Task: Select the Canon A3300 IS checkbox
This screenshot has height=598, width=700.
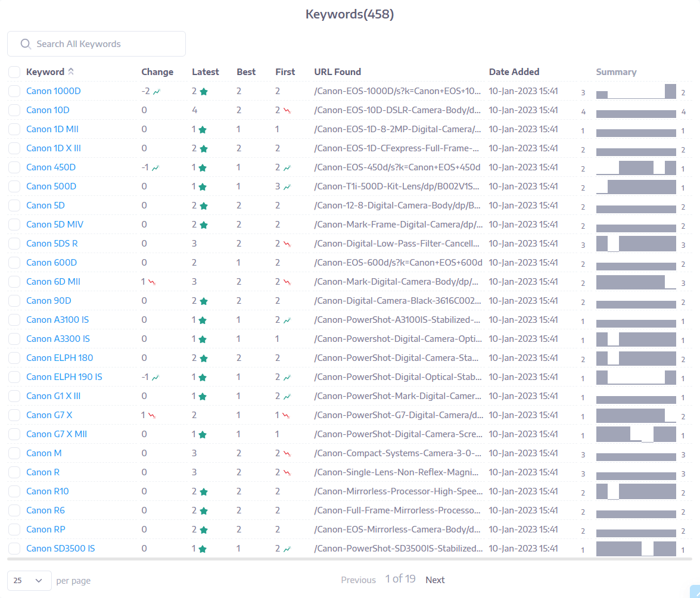Action: click(x=14, y=339)
